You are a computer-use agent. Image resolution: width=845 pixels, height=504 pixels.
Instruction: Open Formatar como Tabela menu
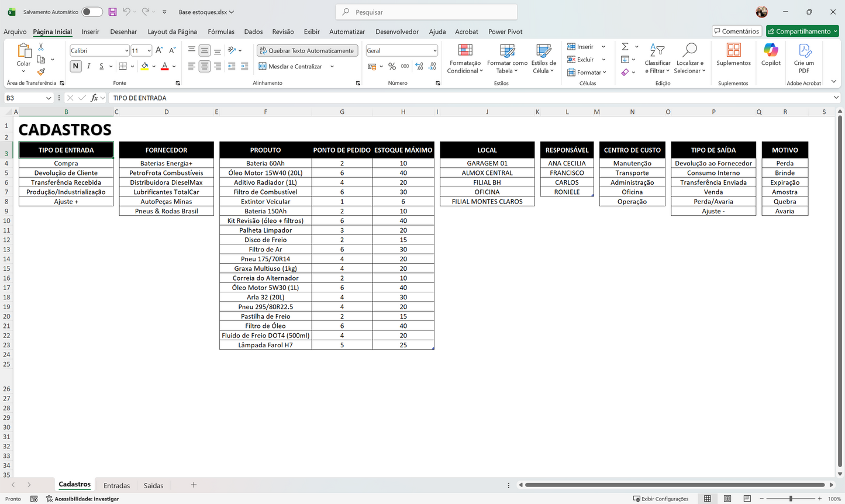(x=507, y=58)
